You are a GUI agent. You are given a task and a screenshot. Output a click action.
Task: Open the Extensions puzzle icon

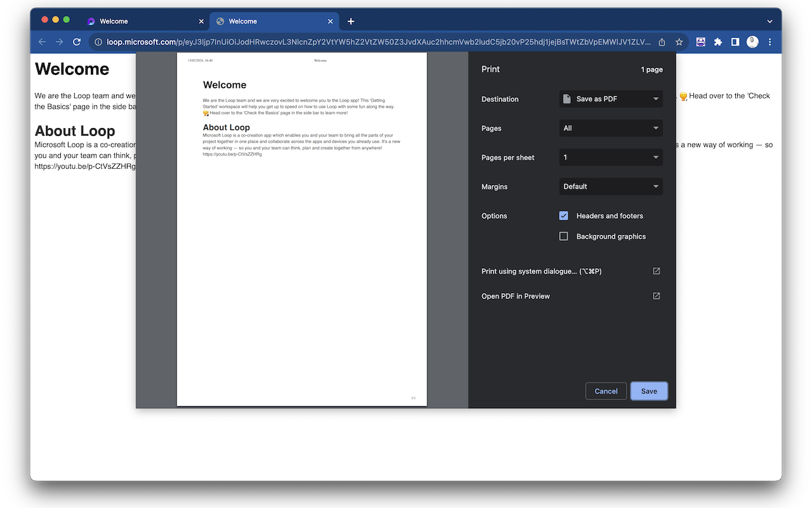pyautogui.click(x=718, y=42)
